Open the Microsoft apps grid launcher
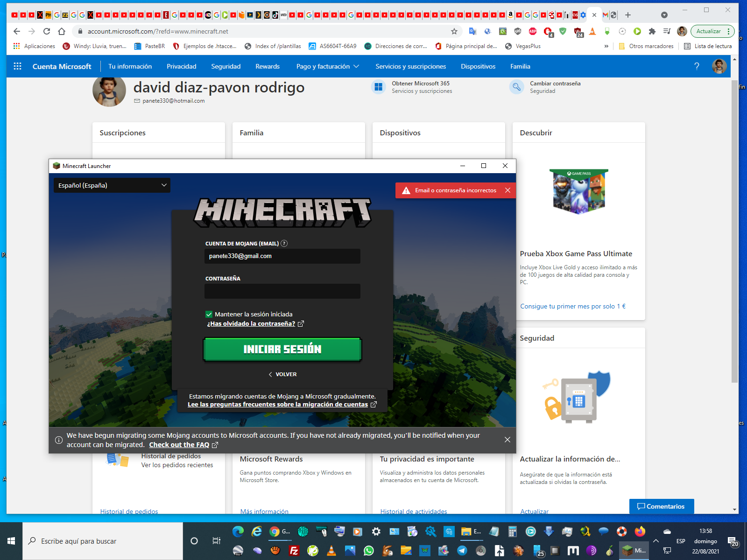 (18, 66)
